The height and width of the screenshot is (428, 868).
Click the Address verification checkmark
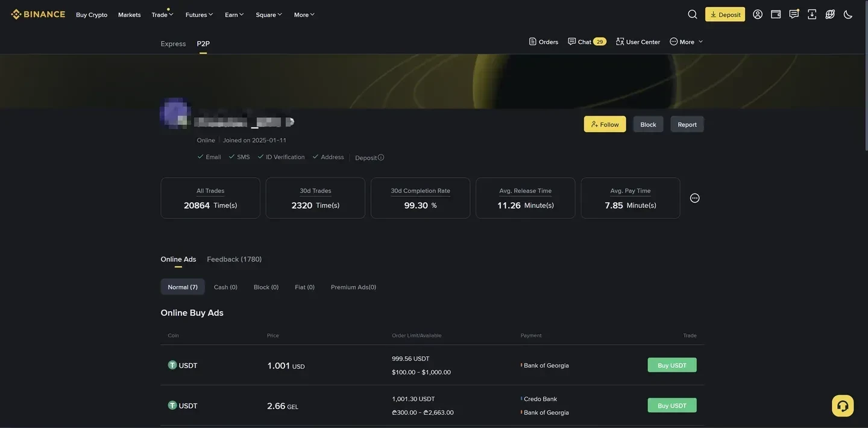coord(315,156)
